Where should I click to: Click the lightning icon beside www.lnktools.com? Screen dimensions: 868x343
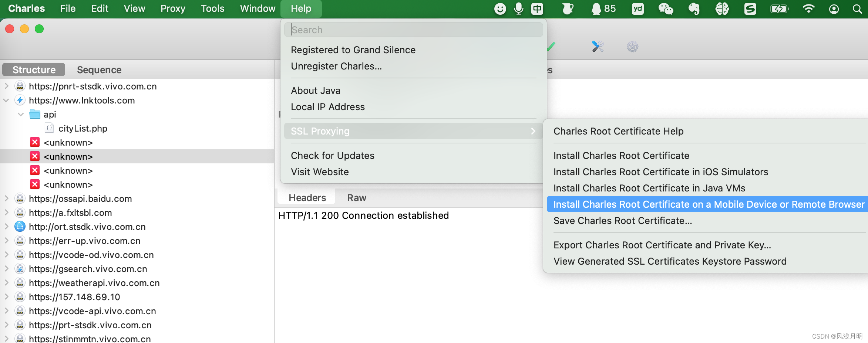(20, 100)
